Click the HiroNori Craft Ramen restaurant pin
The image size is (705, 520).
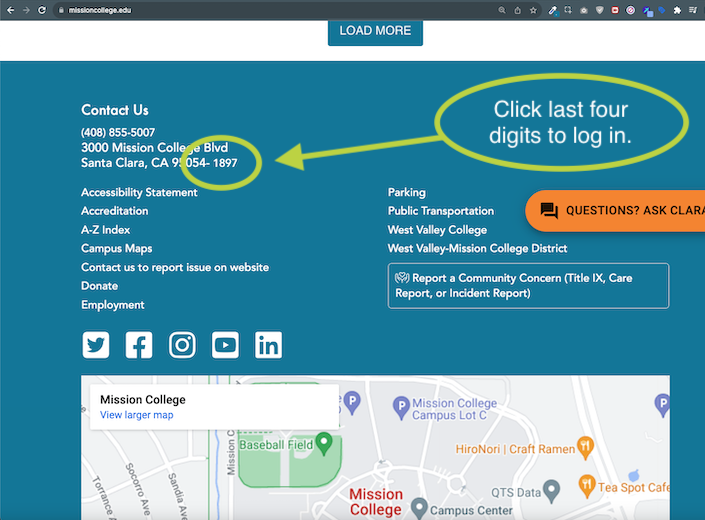(x=585, y=448)
